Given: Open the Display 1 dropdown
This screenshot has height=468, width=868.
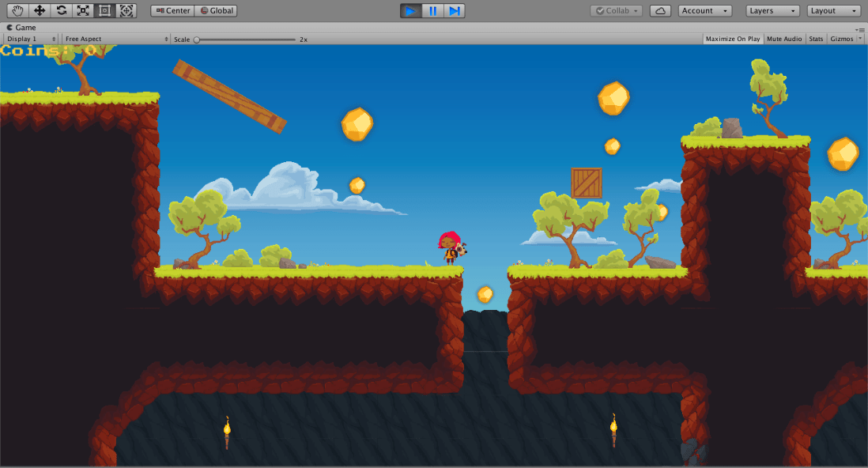Looking at the screenshot, I should point(32,39).
